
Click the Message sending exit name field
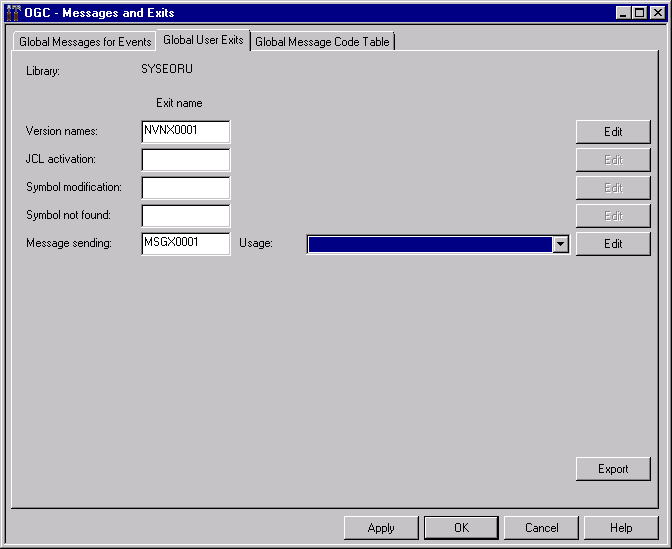[x=186, y=244]
